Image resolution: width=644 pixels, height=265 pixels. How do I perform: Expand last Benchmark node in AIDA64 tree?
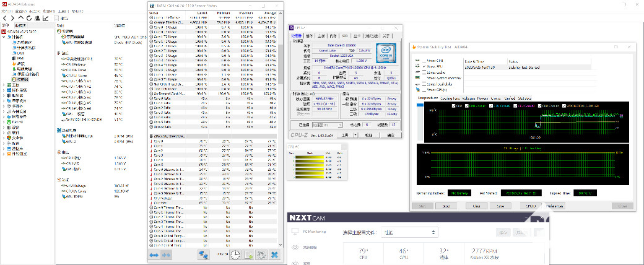coord(4,154)
